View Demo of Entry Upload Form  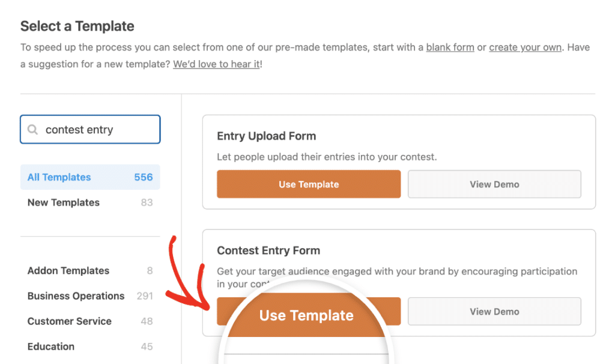coord(494,184)
